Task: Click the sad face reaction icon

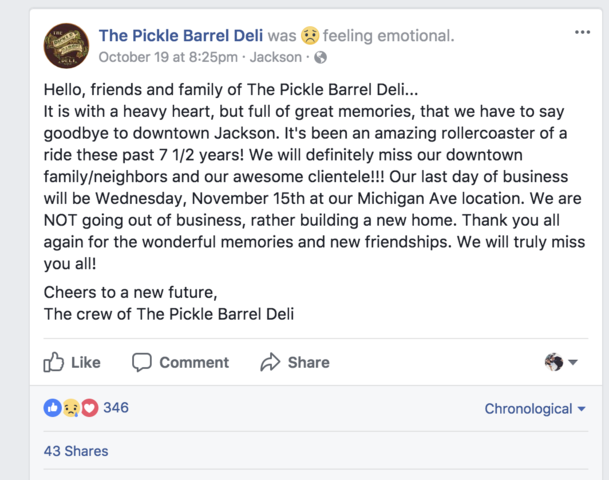Action: pyautogui.click(x=71, y=408)
